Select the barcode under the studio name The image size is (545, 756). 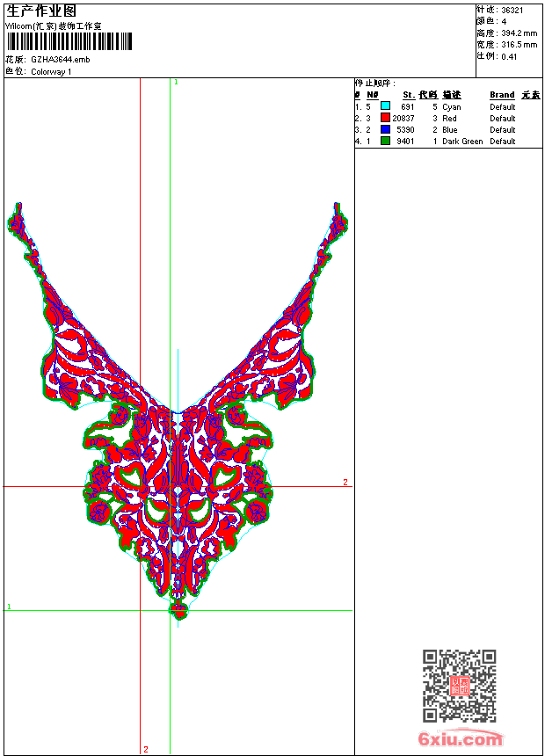click(69, 41)
